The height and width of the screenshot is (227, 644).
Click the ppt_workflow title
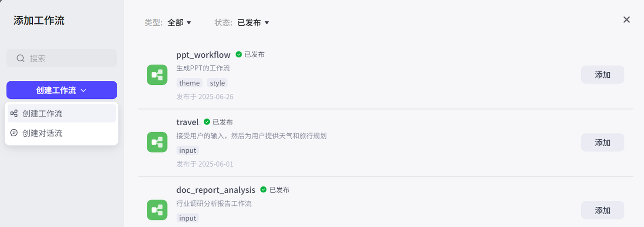click(203, 55)
